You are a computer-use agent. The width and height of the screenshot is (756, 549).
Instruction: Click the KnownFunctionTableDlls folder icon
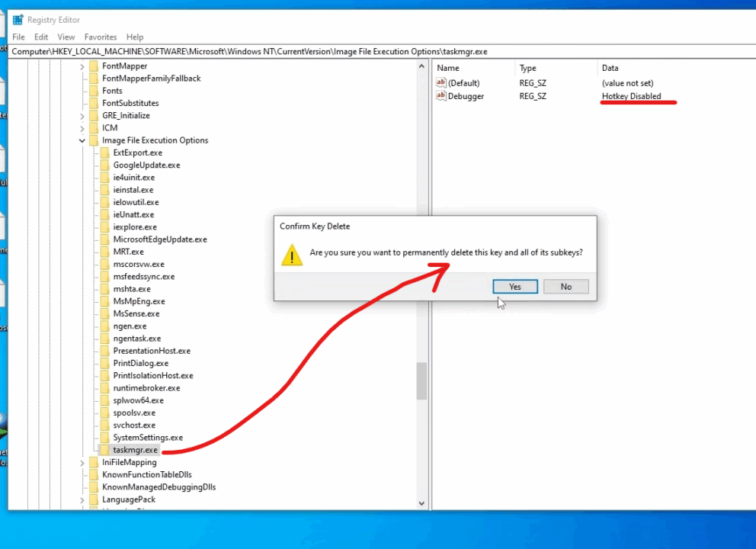coord(94,475)
